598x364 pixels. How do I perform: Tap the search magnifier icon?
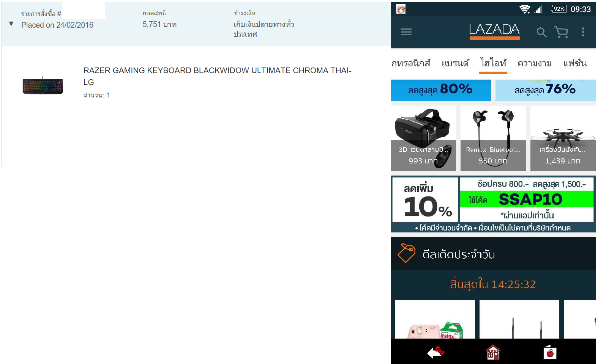coord(541,32)
